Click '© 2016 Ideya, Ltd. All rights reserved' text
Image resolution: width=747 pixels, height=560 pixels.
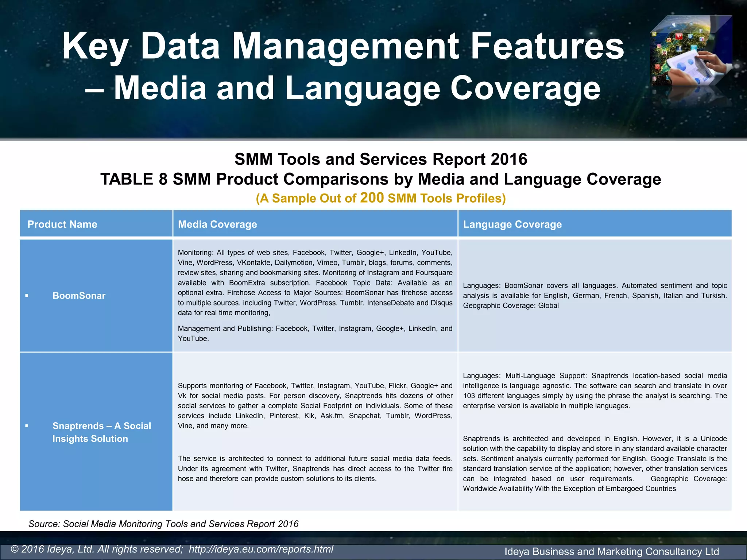(97, 549)
